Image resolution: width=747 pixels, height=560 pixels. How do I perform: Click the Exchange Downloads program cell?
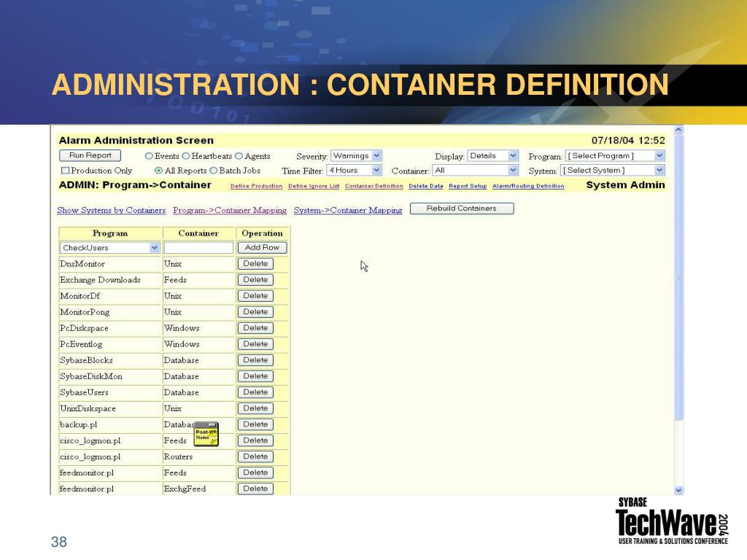pos(110,280)
